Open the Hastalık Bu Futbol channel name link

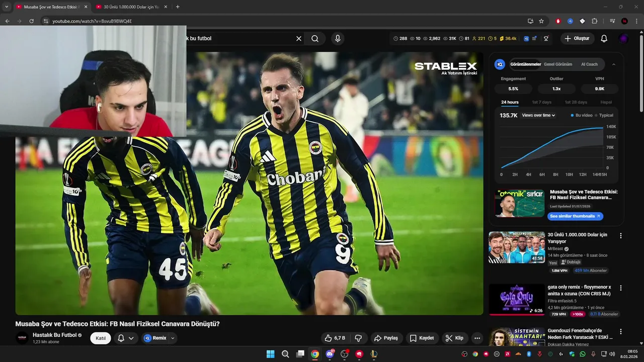click(x=54, y=335)
